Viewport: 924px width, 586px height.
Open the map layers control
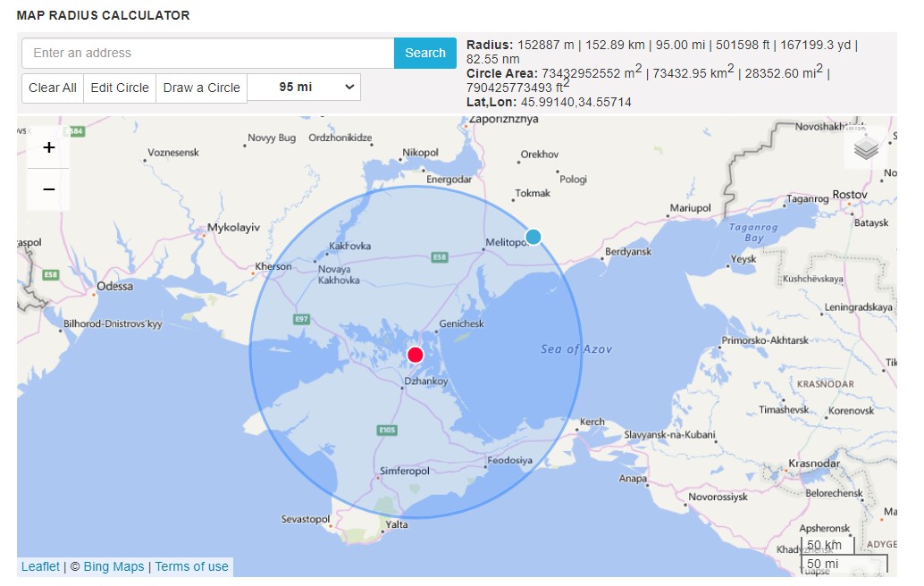[866, 147]
